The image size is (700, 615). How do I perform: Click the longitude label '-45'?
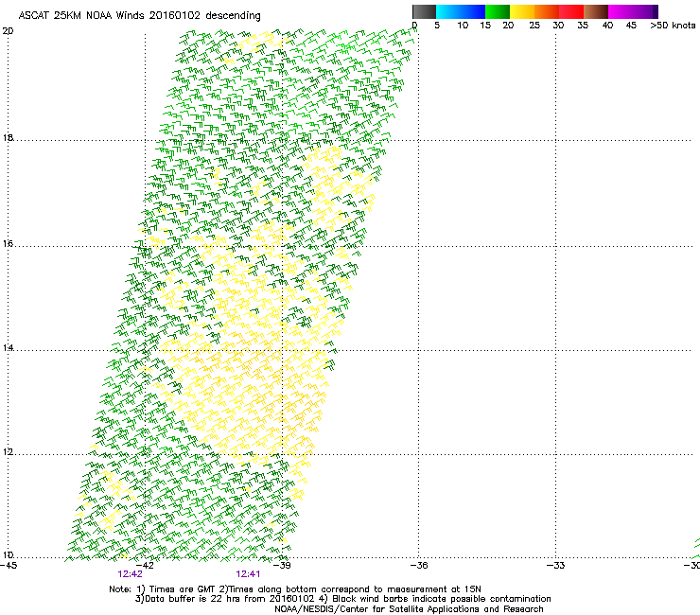pos(9,566)
